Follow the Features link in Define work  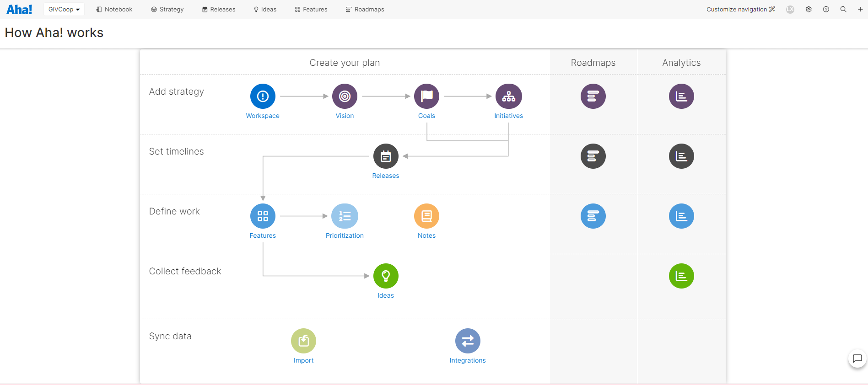(263, 235)
